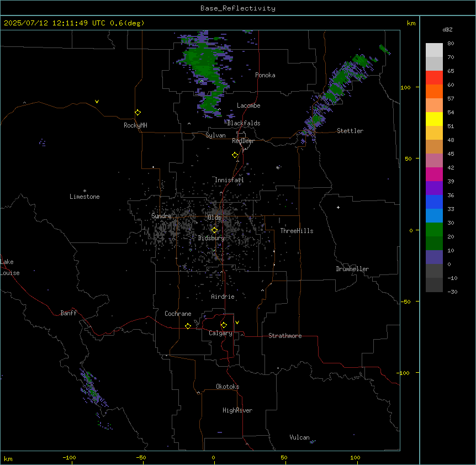Screen dimensions: 476x465
Task: Select the Okotoks label
Action: [x=228, y=387]
